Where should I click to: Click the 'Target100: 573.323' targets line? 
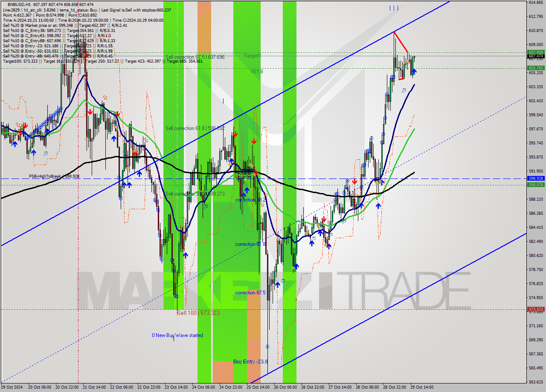[102, 61]
